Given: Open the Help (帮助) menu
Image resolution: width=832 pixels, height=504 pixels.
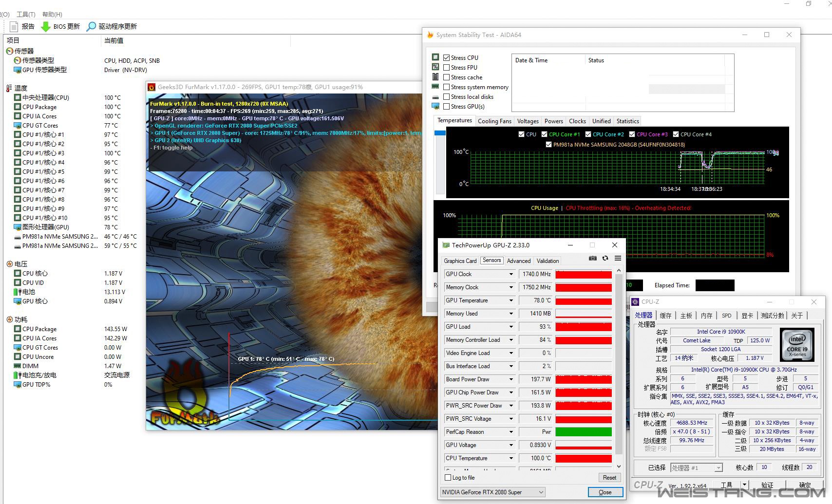Looking at the screenshot, I should (x=52, y=14).
